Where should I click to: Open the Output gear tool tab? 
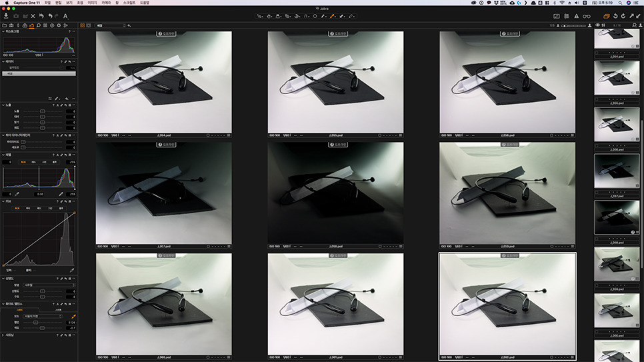click(59, 25)
